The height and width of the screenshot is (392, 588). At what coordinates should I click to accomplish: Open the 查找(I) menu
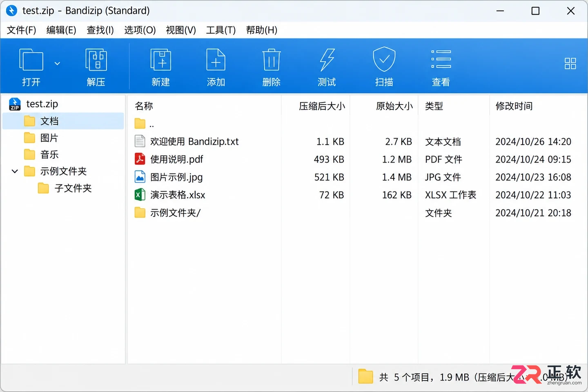point(100,30)
